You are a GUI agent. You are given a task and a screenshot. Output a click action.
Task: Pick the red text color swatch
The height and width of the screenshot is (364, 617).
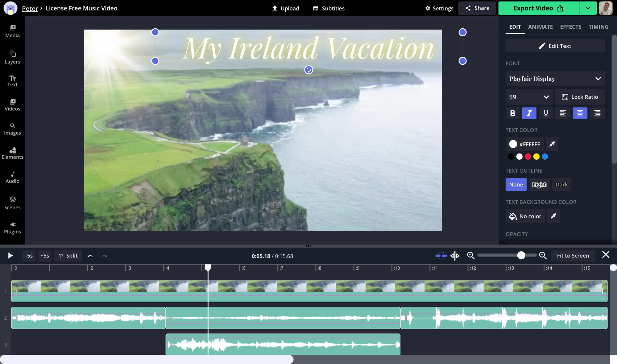pyautogui.click(x=528, y=157)
